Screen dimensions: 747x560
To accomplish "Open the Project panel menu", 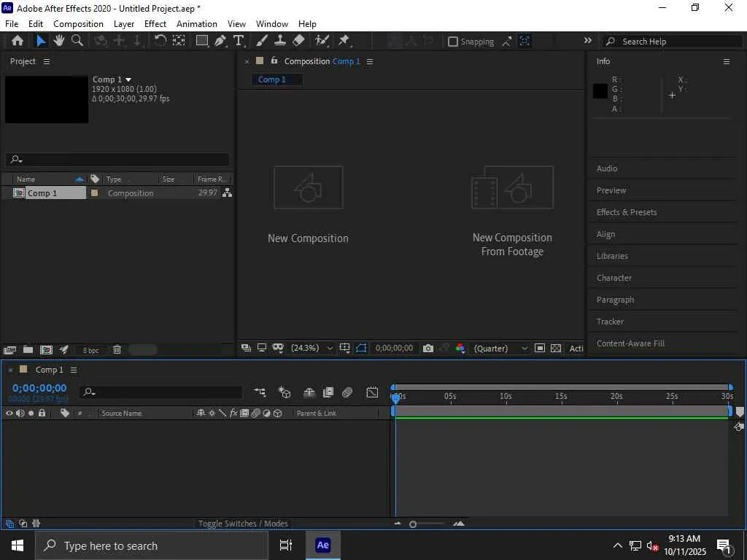I will pos(46,61).
